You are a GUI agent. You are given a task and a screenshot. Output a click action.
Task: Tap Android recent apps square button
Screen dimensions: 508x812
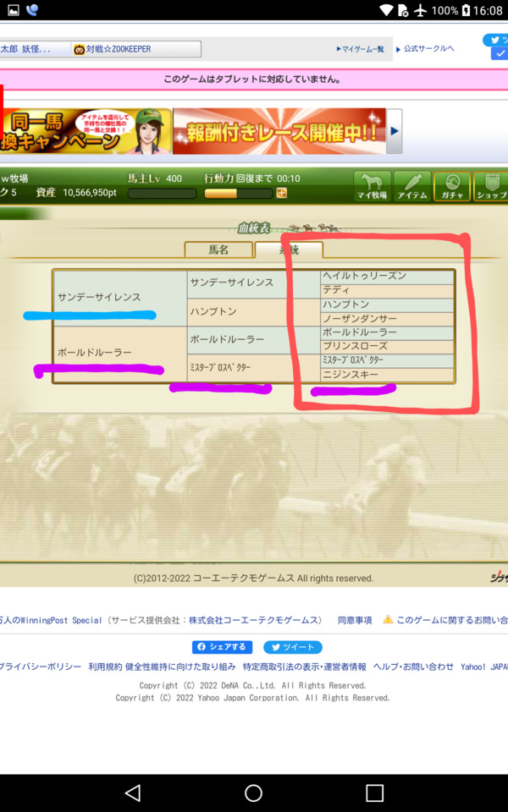374,793
